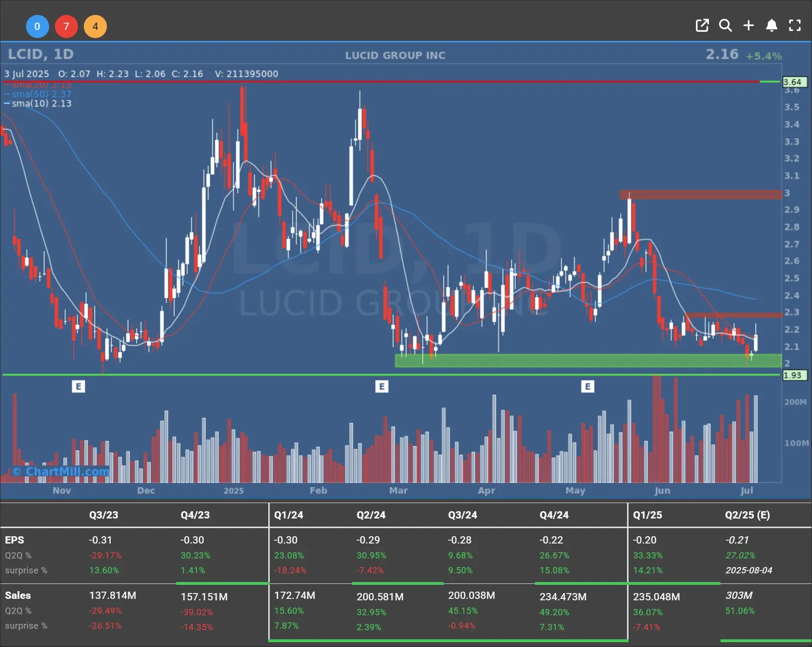Click Sales value 157.151M
Screen dimensions: 812x647
tap(204, 597)
